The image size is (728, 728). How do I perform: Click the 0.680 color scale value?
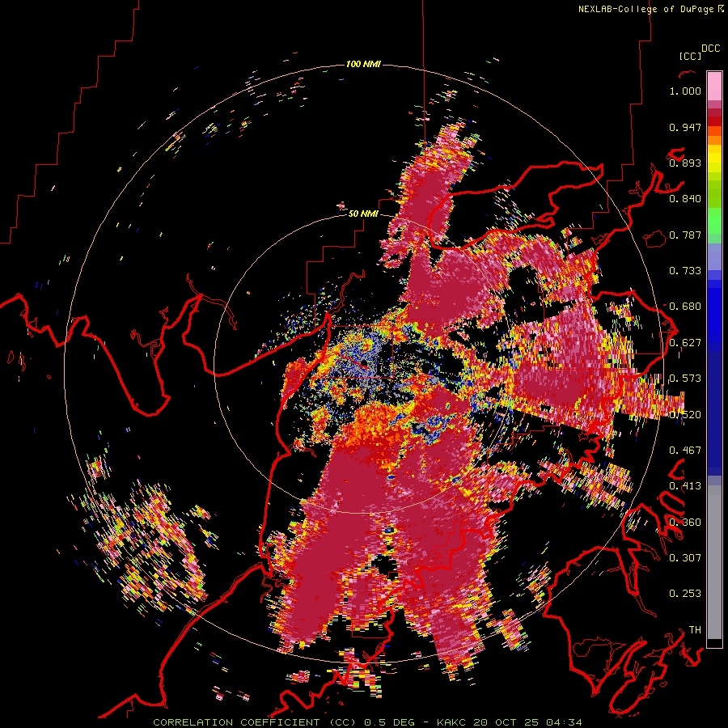[x=685, y=307]
